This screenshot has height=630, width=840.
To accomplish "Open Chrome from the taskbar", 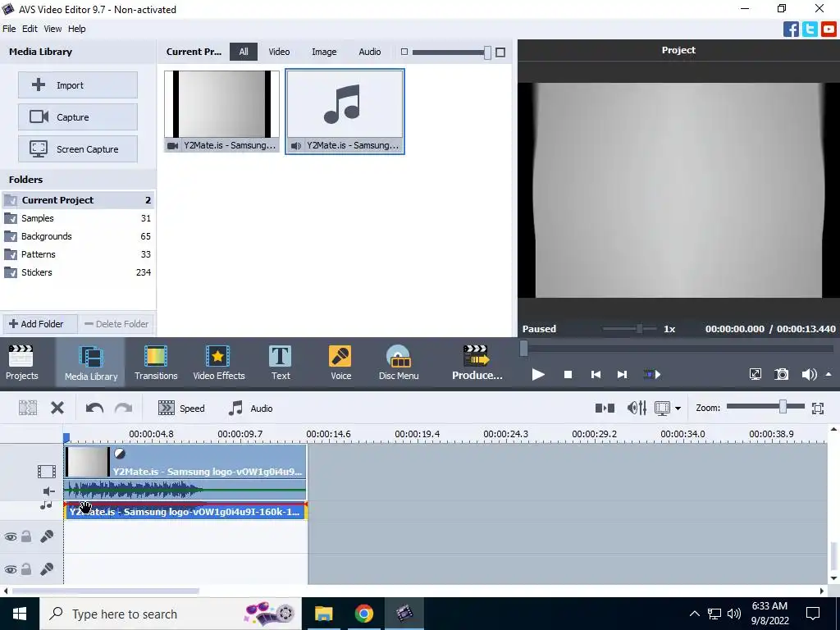I will click(x=363, y=614).
